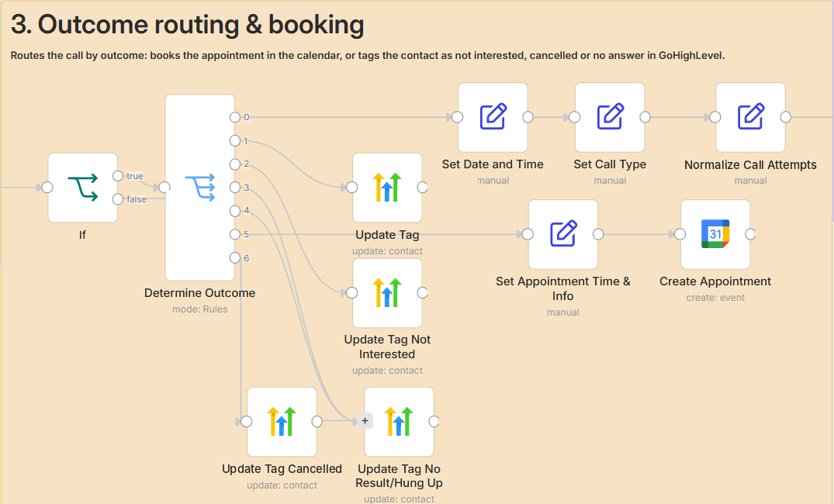The width and height of the screenshot is (834, 504).
Task: Click the If node's true output handle
Action: click(x=118, y=176)
